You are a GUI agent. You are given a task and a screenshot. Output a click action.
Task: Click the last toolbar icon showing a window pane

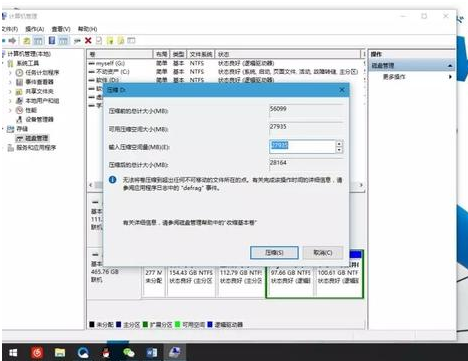tap(131, 41)
